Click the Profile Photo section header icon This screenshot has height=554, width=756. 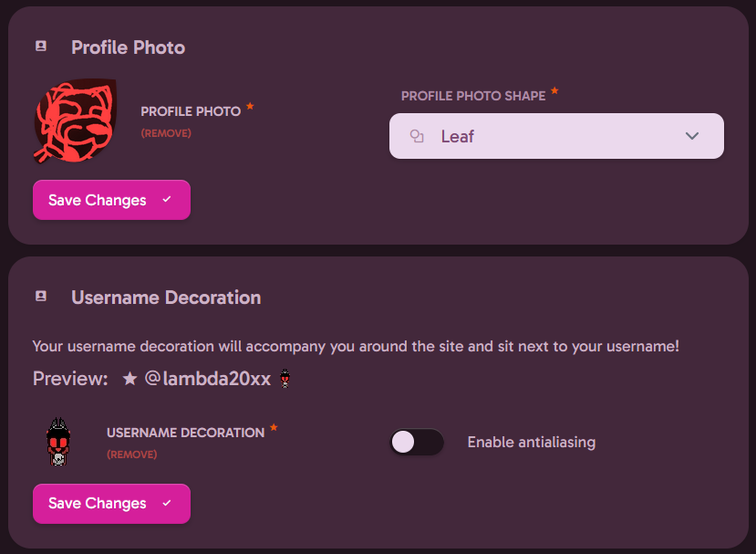pyautogui.click(x=41, y=47)
